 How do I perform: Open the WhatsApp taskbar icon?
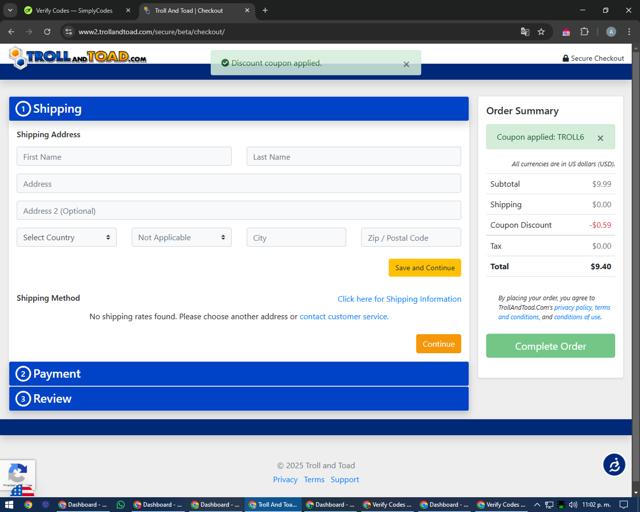[x=120, y=505]
